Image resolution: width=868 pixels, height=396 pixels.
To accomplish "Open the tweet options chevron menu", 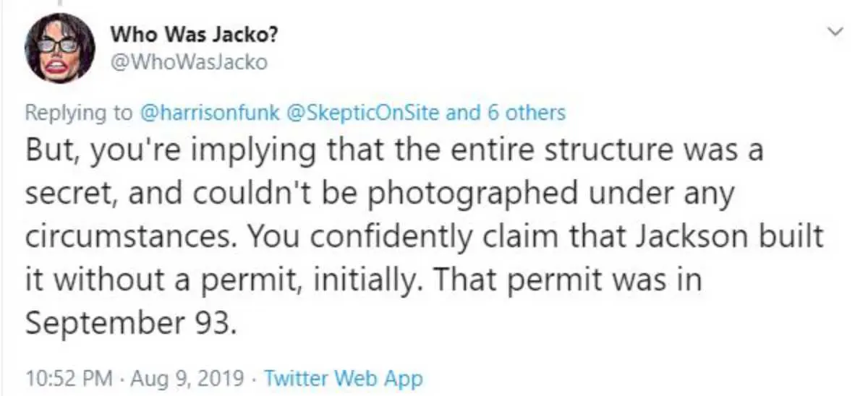I will coord(836,31).
